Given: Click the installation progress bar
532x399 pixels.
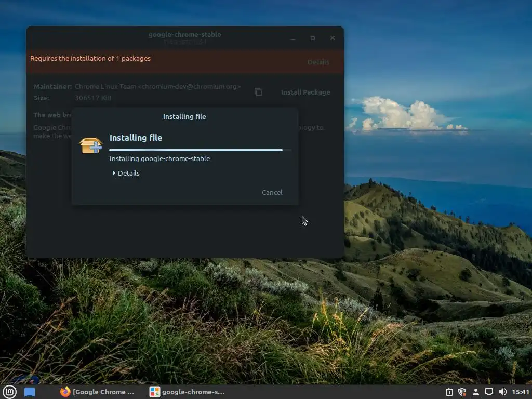Looking at the screenshot, I should 200,150.
